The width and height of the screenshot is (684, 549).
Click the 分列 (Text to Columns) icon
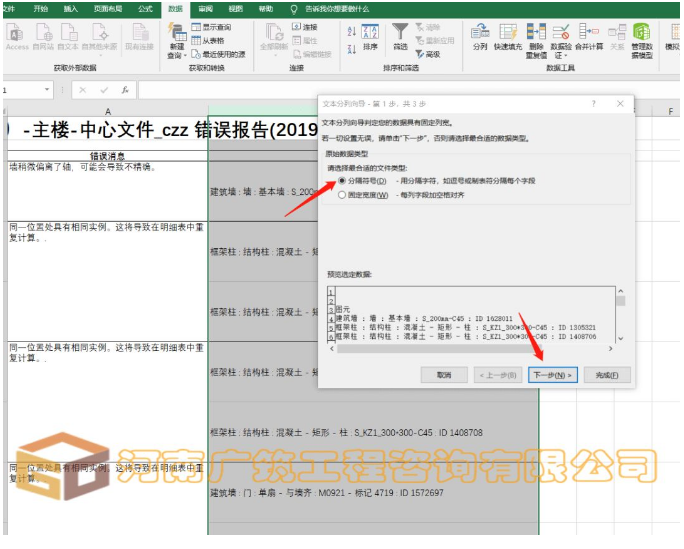pos(480,34)
